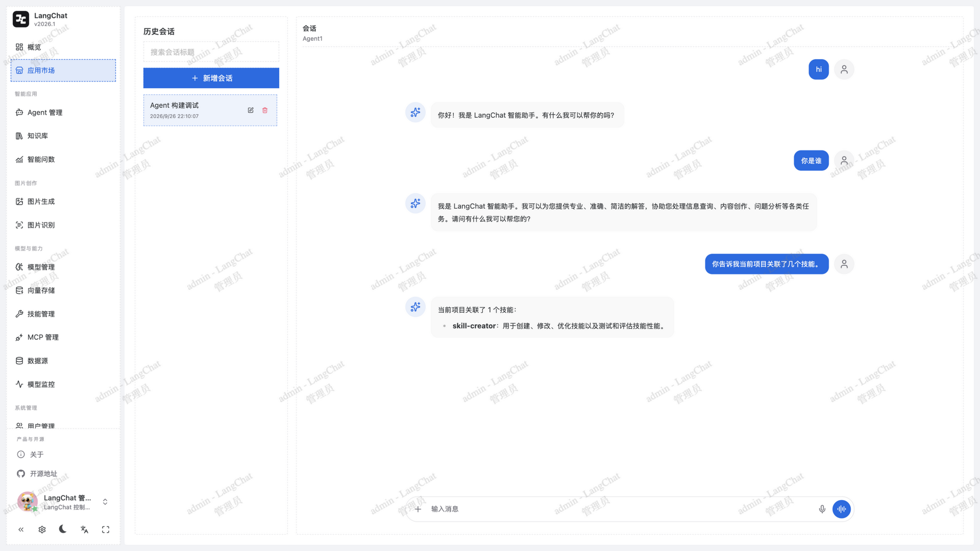
Task: Collapse the sidebar with double-chevron icon
Action: tap(21, 530)
